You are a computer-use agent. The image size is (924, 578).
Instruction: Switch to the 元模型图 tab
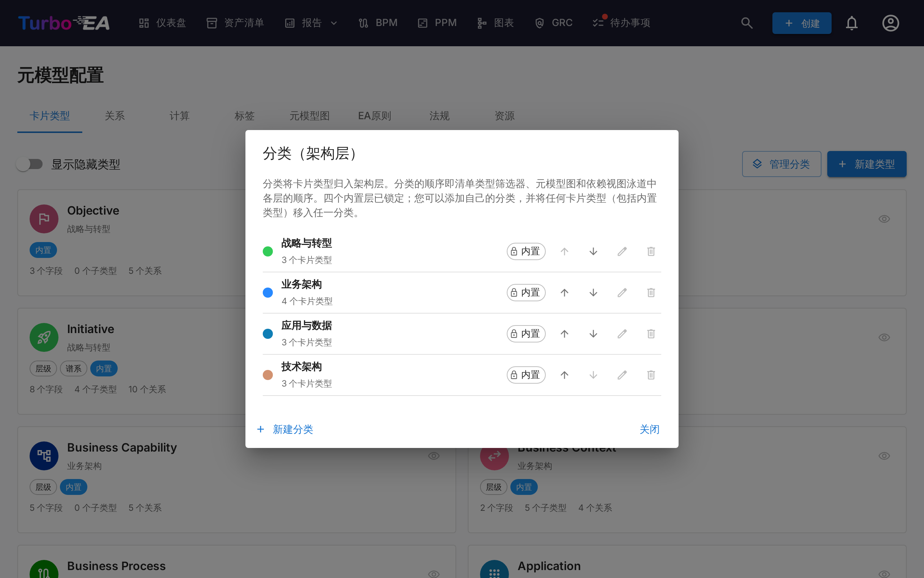(309, 116)
